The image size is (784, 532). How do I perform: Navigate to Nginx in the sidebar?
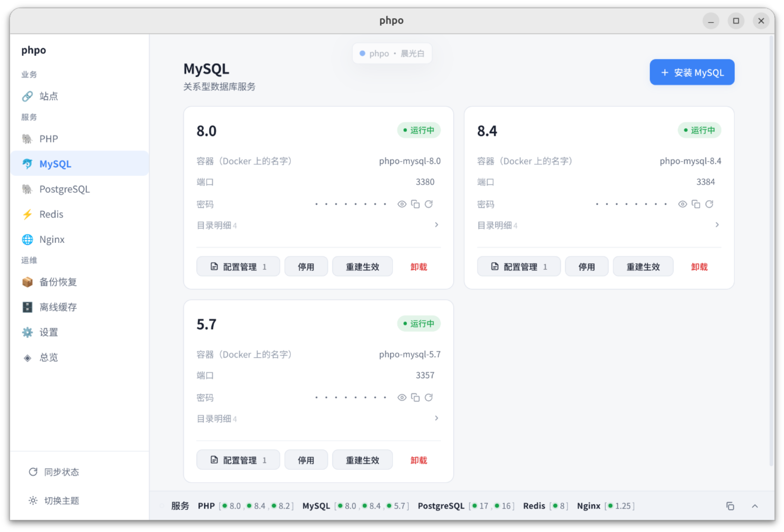point(80,239)
